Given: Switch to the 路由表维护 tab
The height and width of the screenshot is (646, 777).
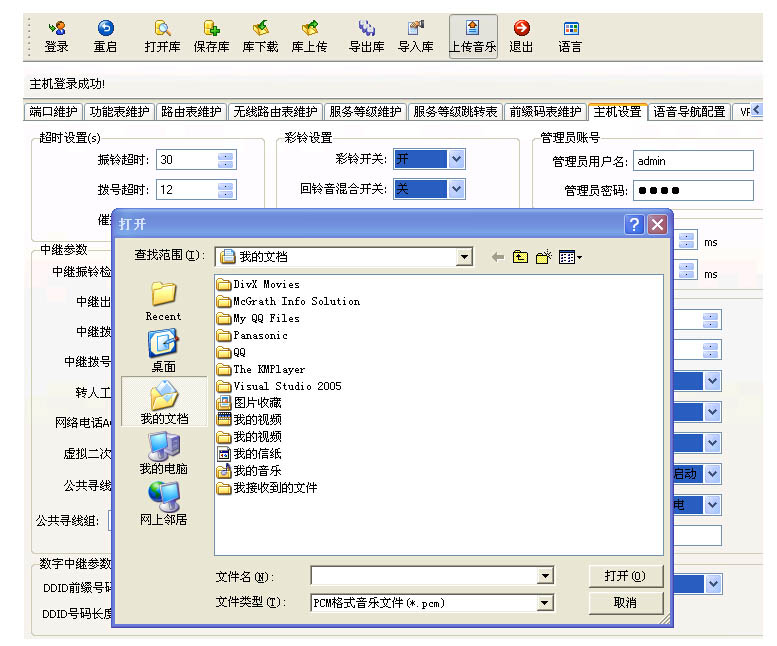Looking at the screenshot, I should pyautogui.click(x=191, y=112).
